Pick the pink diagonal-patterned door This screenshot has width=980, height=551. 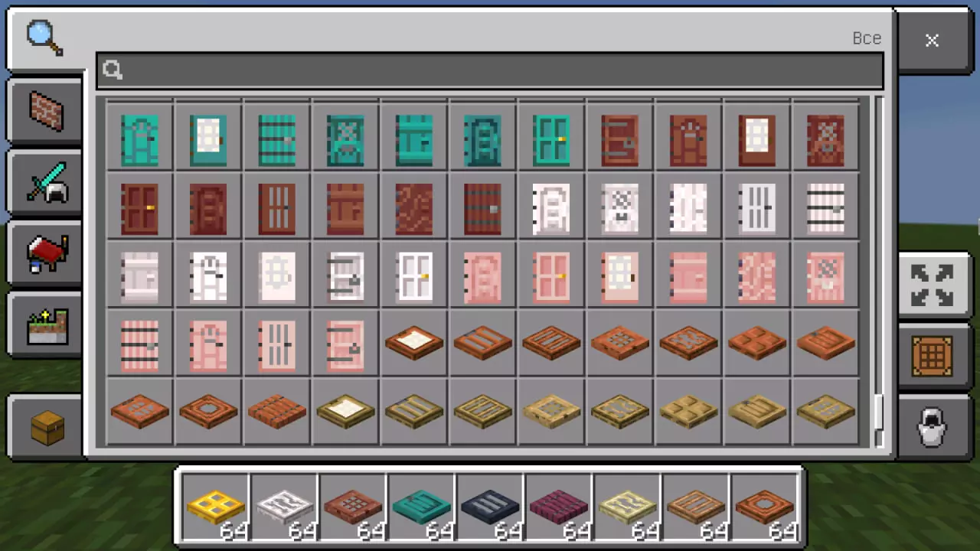(756, 276)
